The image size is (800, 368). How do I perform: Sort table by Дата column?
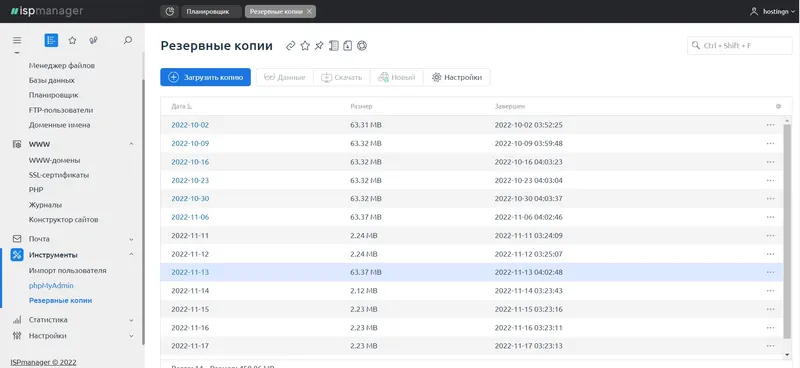182,107
